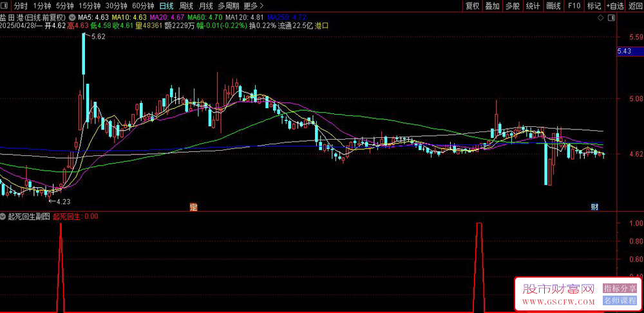Click the MA20: 4.67 label
The image size is (644, 313).
pyautogui.click(x=167, y=17)
